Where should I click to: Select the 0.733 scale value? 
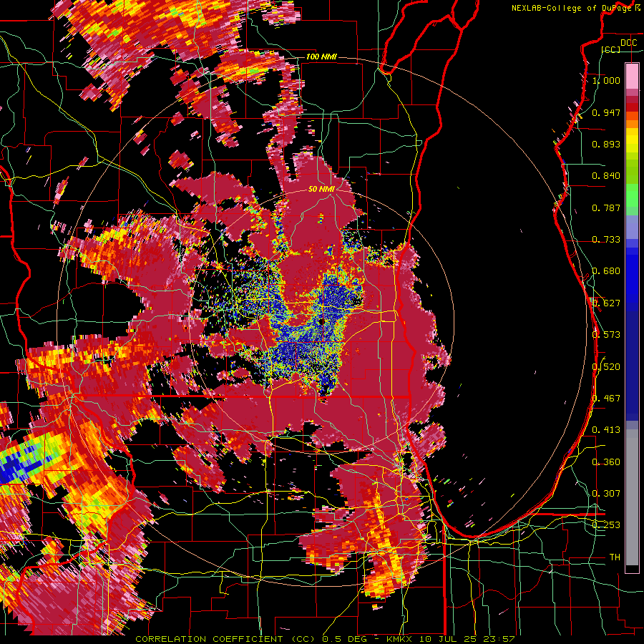pos(606,240)
